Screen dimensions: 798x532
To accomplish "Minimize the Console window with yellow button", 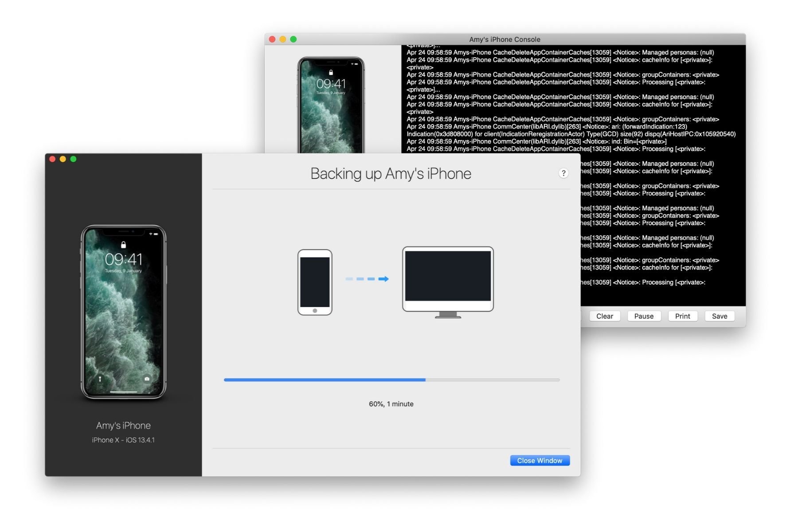I will (283, 39).
